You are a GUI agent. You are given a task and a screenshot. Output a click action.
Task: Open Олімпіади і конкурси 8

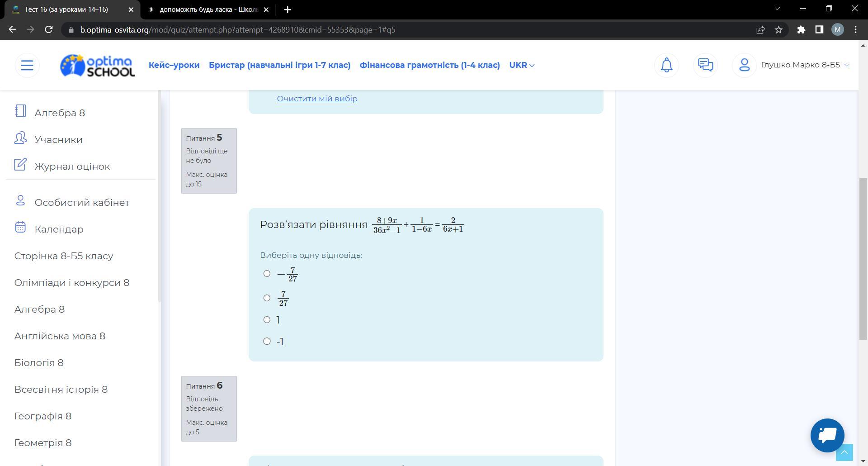pyautogui.click(x=72, y=283)
